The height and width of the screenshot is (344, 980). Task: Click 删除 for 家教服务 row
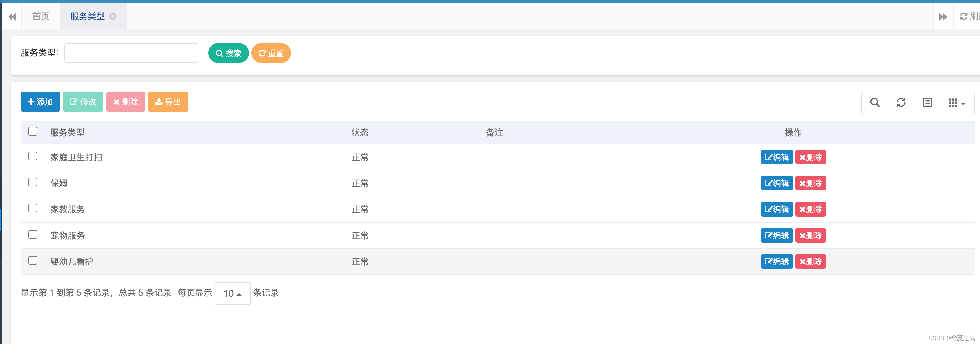coord(810,209)
